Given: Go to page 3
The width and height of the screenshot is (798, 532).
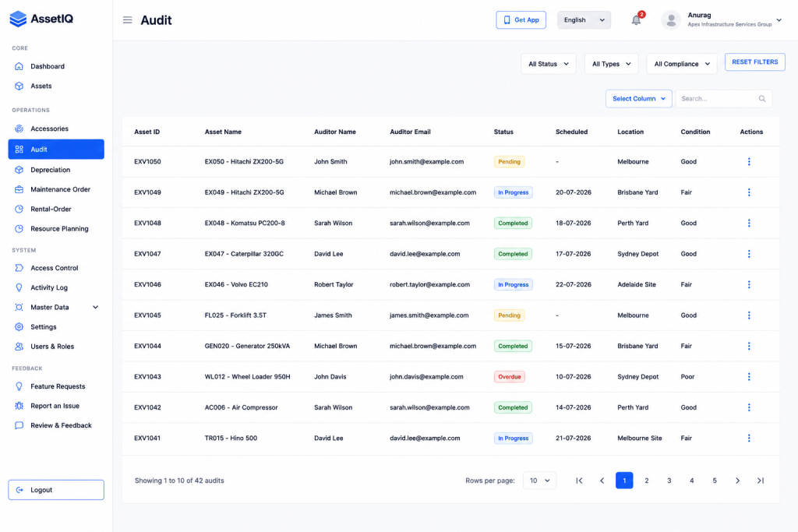Looking at the screenshot, I should [x=669, y=481].
